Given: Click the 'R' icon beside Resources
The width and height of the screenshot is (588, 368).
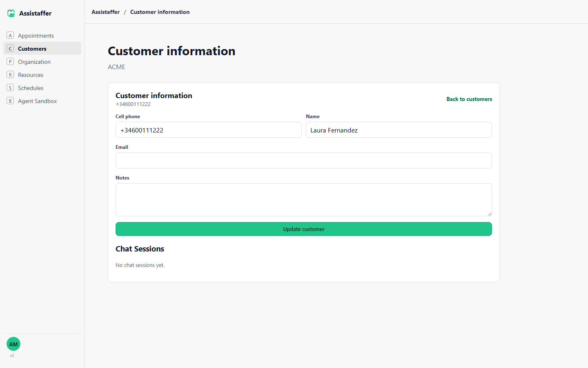Looking at the screenshot, I should click(x=10, y=75).
